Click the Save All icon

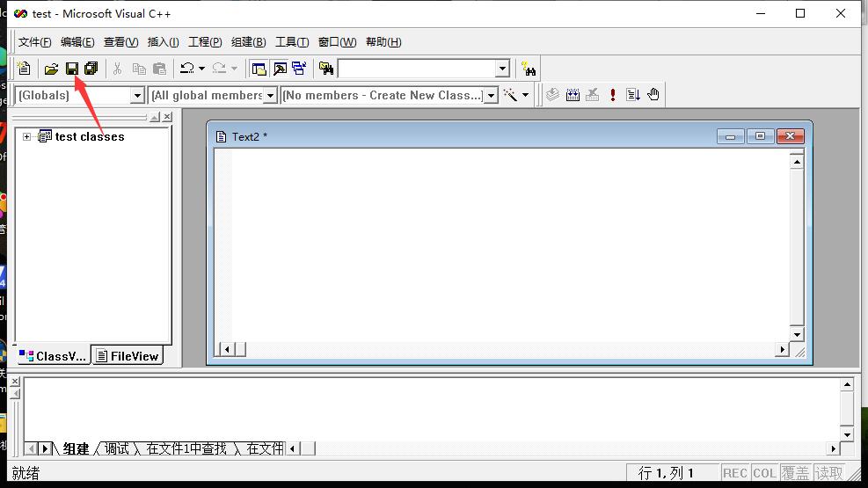coord(91,69)
